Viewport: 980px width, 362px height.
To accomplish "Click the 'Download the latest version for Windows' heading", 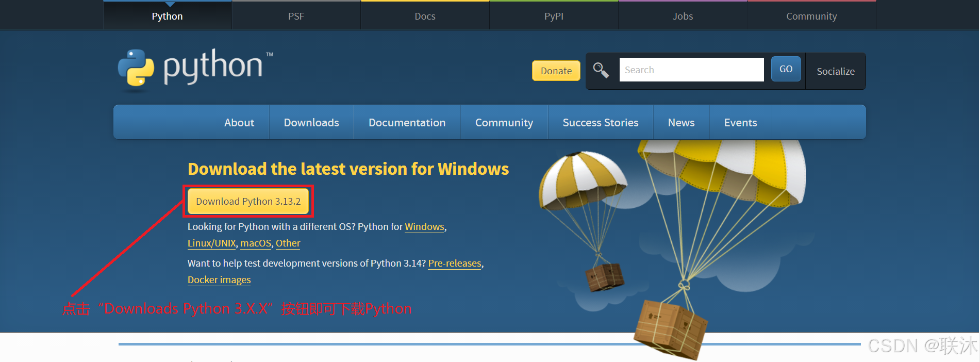I will coord(348,169).
